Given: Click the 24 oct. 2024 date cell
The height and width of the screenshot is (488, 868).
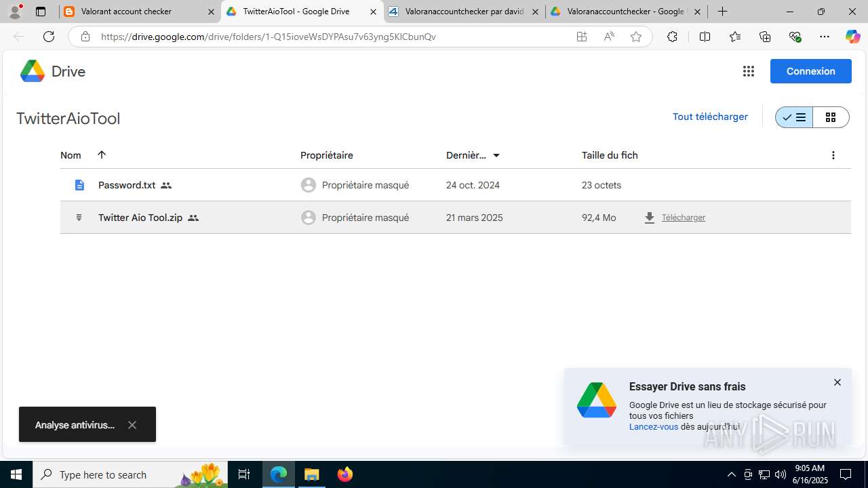Looking at the screenshot, I should coord(473,185).
